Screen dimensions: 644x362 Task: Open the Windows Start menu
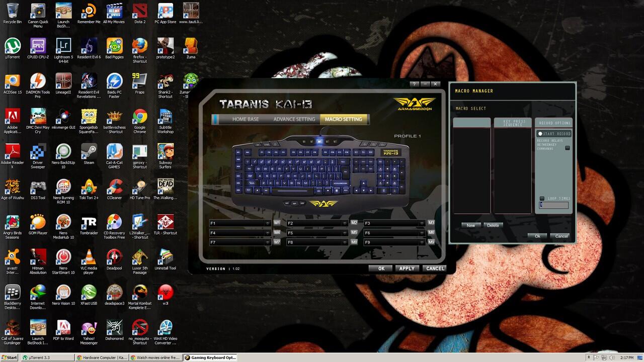click(10, 357)
